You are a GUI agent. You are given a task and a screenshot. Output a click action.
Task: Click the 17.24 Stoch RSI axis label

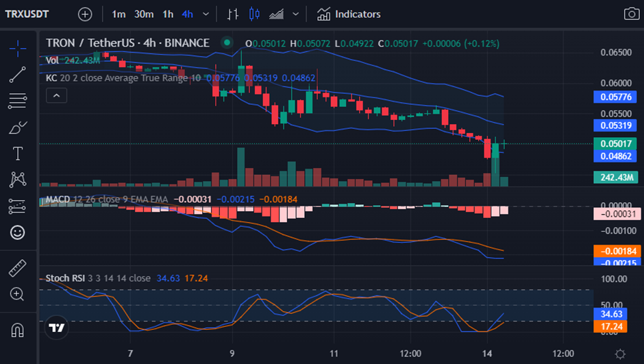[610, 326]
